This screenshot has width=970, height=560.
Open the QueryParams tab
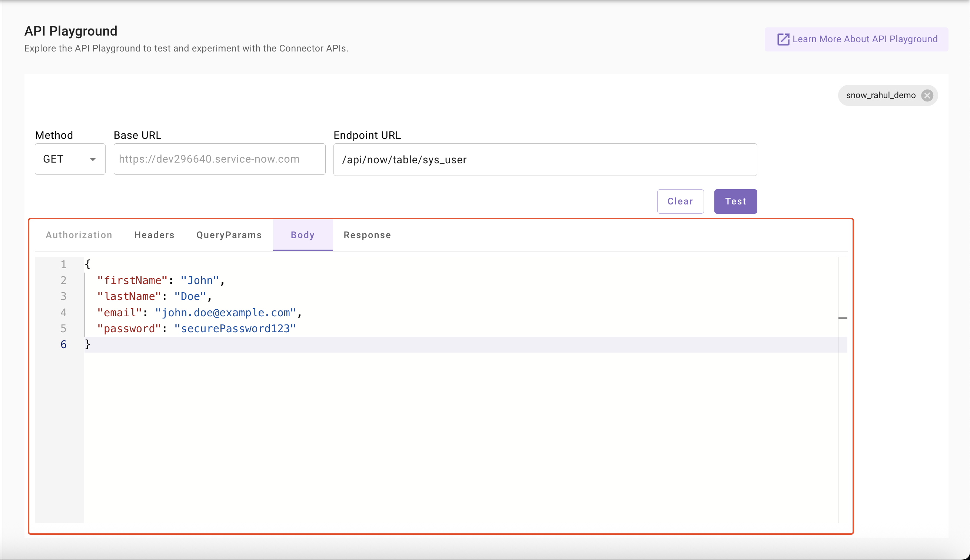229,235
